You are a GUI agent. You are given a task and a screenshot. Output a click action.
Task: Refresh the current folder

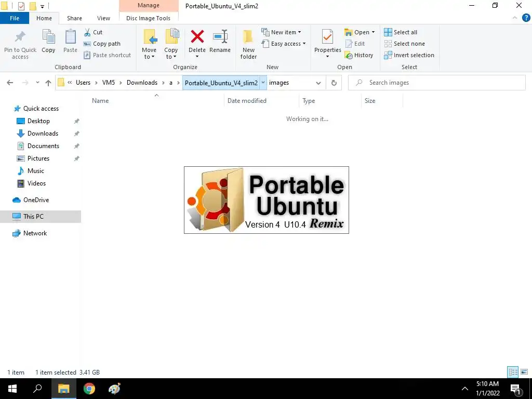click(334, 83)
